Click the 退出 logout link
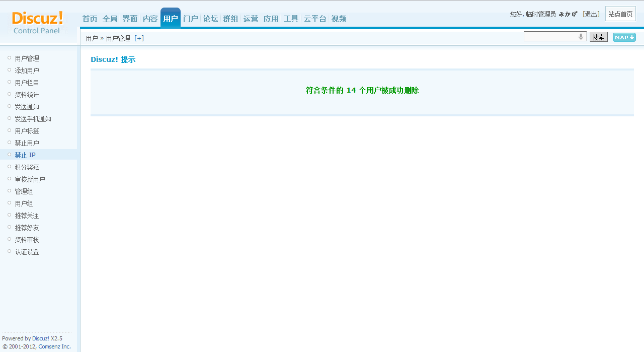 [591, 14]
